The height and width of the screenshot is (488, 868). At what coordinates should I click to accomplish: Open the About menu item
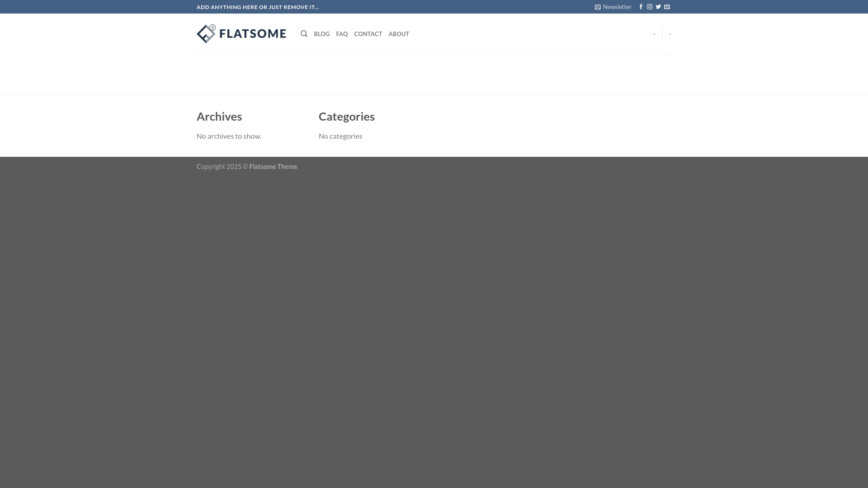tap(399, 34)
